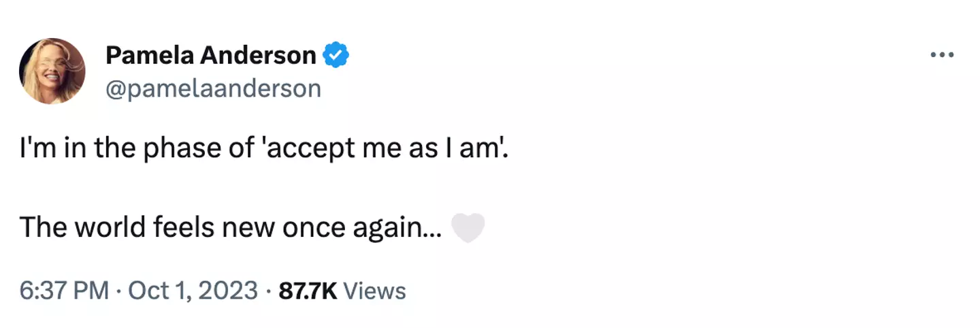The image size is (980, 328).
Task: Click the "6:37 PM" time in timestamp
Action: (65, 291)
